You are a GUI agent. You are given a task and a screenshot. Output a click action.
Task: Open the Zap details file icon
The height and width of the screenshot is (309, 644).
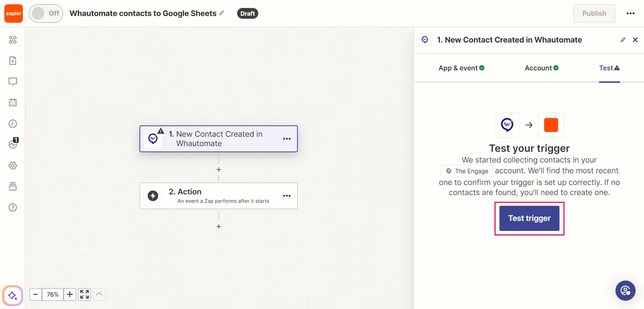(x=13, y=61)
